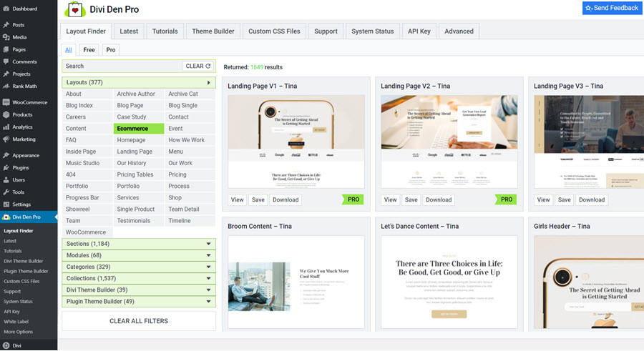Focus the layout Search field
The height and width of the screenshot is (351, 644).
[x=122, y=66]
